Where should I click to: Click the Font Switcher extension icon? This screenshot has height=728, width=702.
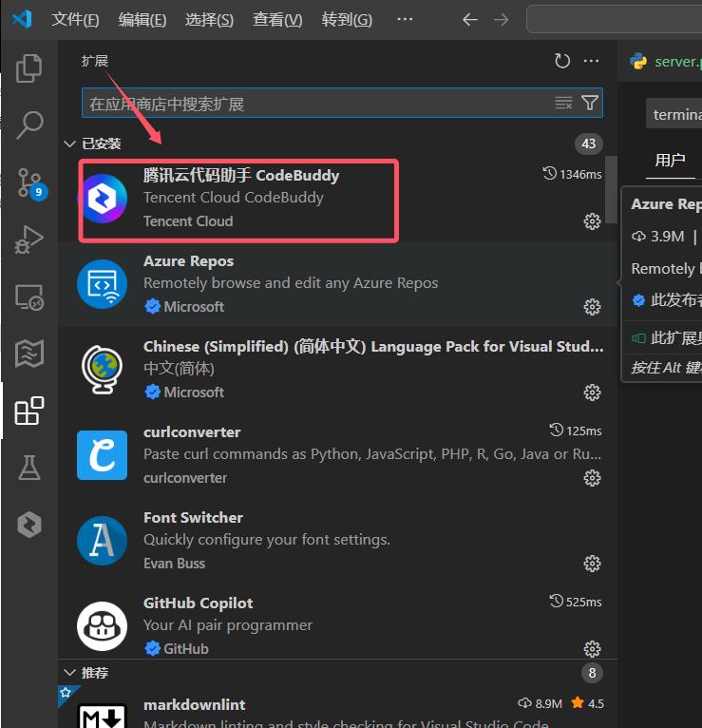[x=102, y=541]
